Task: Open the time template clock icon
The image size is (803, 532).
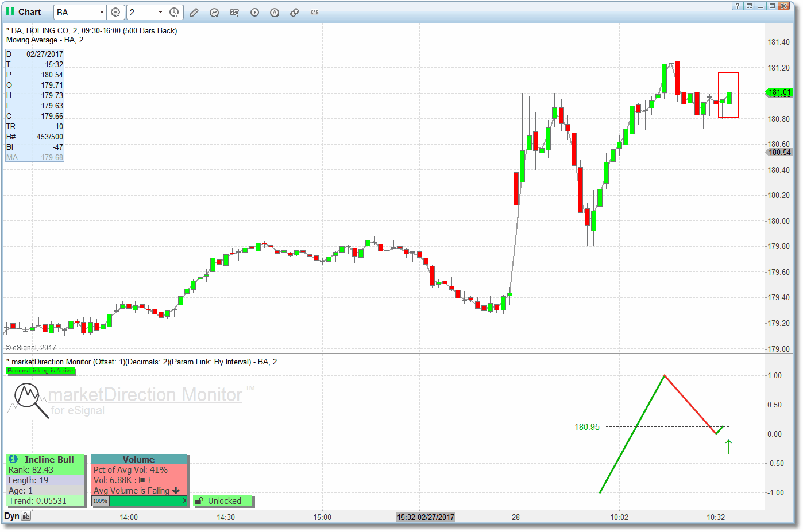Action: pyautogui.click(x=174, y=12)
